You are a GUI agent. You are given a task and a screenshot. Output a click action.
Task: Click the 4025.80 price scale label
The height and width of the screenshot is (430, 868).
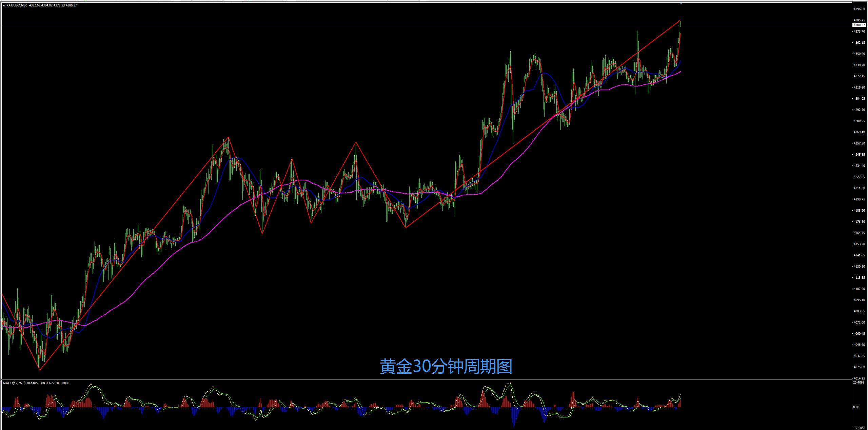pos(859,367)
